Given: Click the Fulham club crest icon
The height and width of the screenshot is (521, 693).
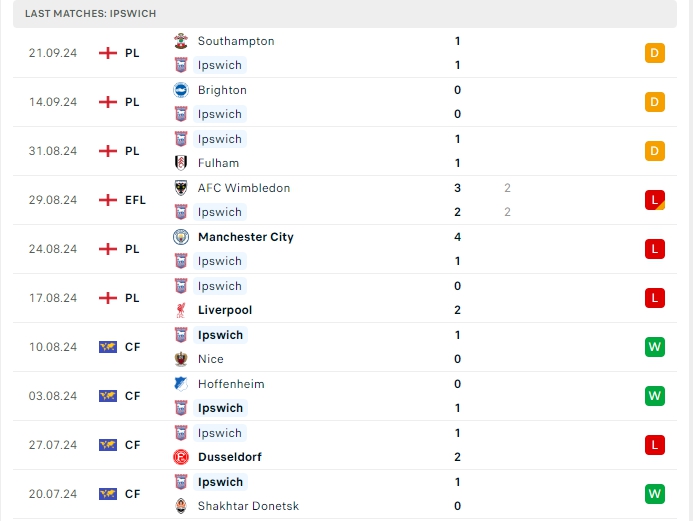Looking at the screenshot, I should click(x=181, y=163).
